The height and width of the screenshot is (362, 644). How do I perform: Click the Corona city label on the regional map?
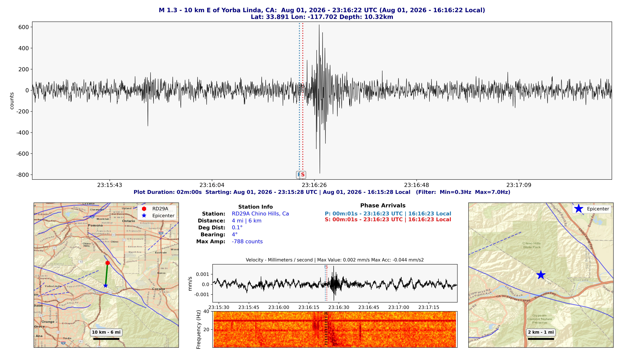click(159, 289)
